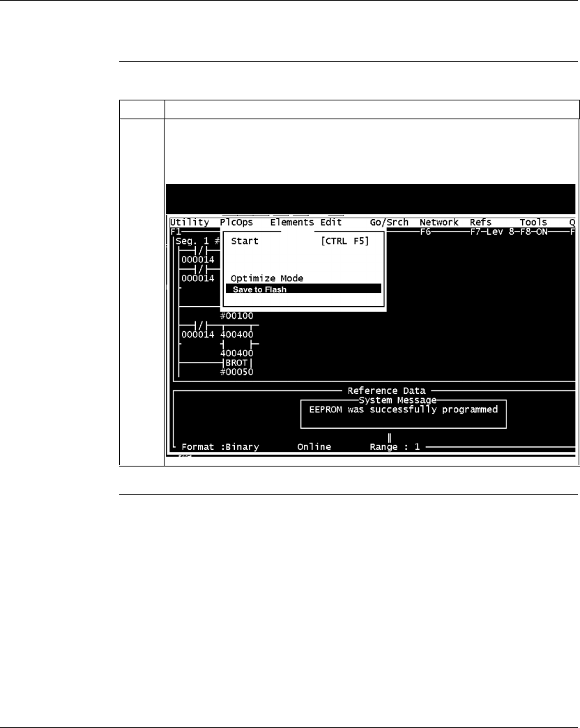The image size is (580, 728).
Task: Click the Range : 1 status entry
Action: [395, 447]
